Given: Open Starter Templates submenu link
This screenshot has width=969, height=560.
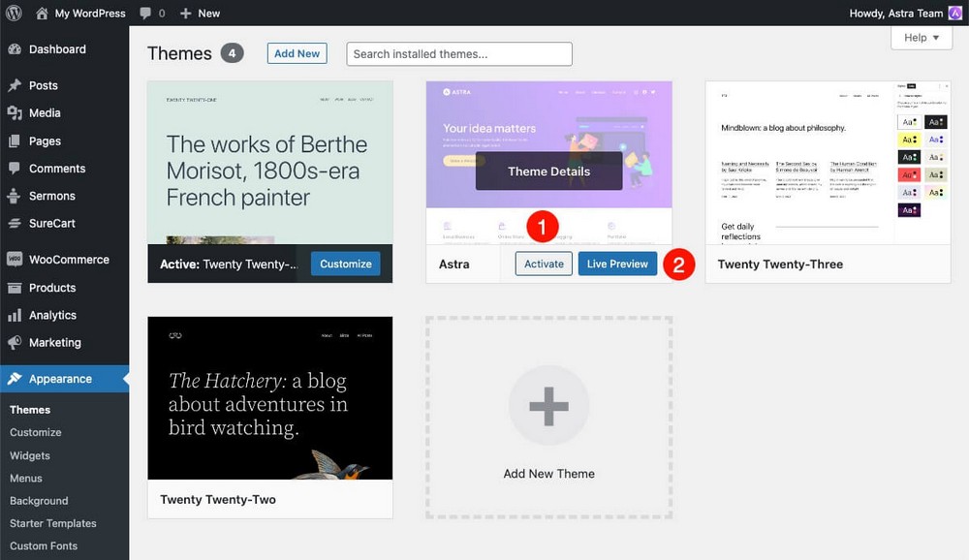Looking at the screenshot, I should (53, 523).
